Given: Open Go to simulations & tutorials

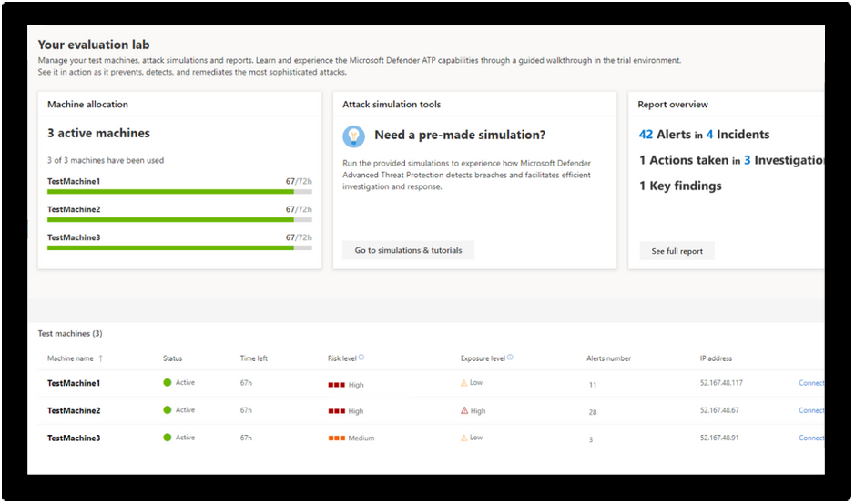Looking at the screenshot, I should coord(408,250).
